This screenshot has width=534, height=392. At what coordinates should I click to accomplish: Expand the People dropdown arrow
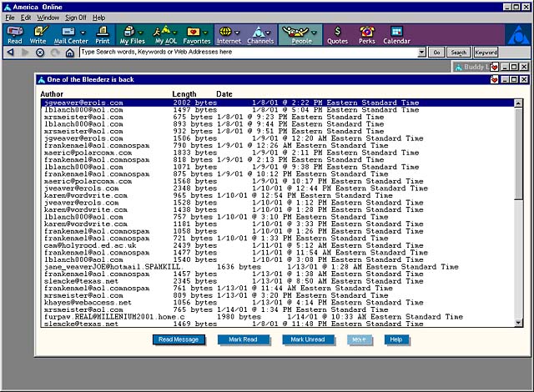pyautogui.click(x=314, y=33)
